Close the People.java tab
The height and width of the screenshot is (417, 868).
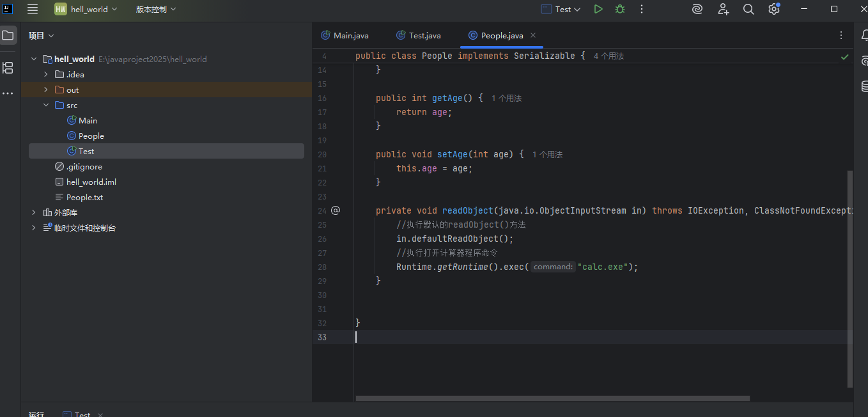click(x=533, y=35)
